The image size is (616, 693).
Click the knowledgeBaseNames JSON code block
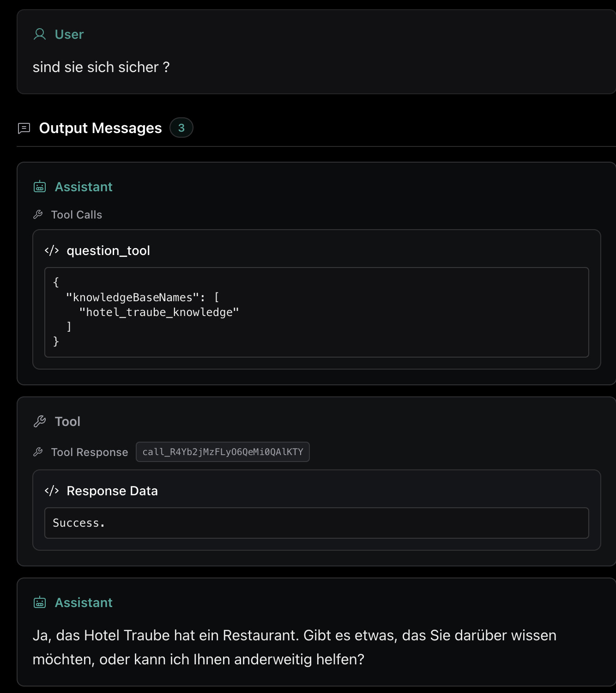click(317, 312)
